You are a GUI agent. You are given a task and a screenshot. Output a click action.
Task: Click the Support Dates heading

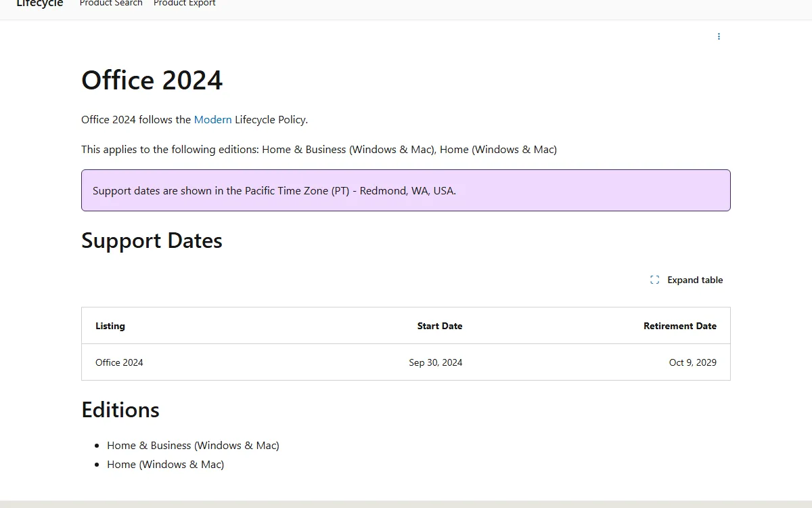click(152, 240)
